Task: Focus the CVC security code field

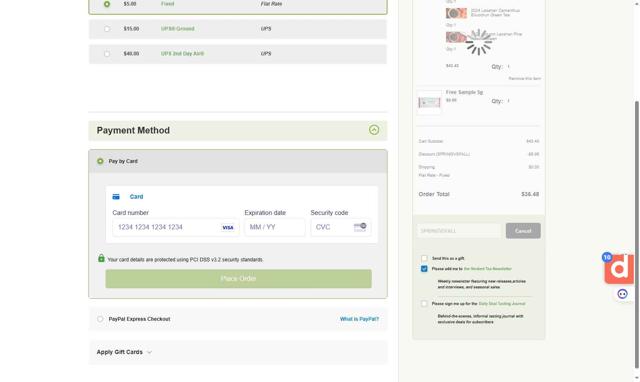Action: pyautogui.click(x=341, y=227)
